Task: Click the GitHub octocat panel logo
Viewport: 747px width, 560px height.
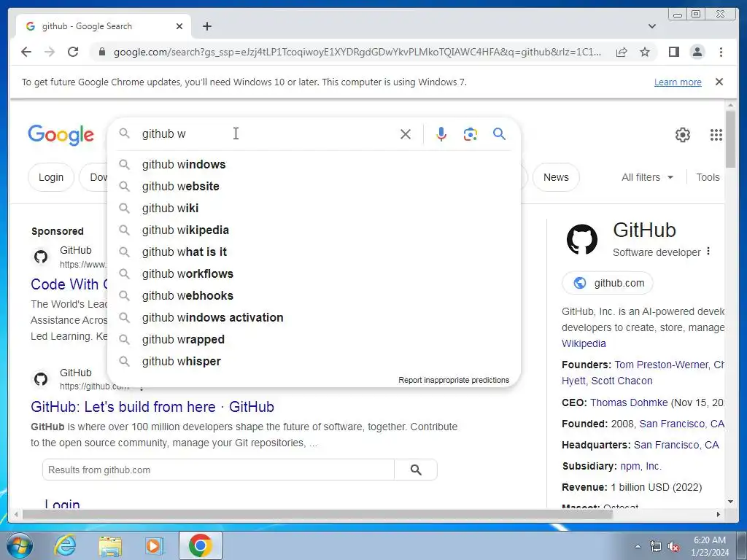Action: click(581, 239)
